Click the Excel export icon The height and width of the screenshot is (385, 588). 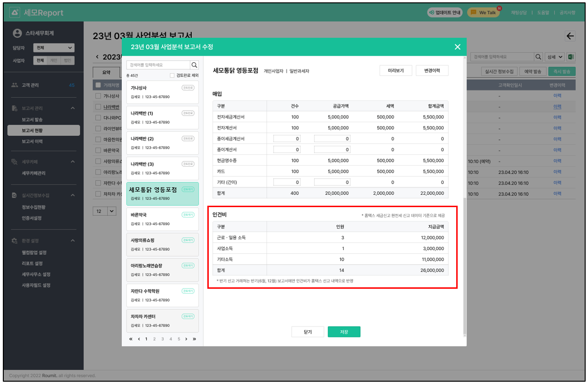tap(571, 57)
